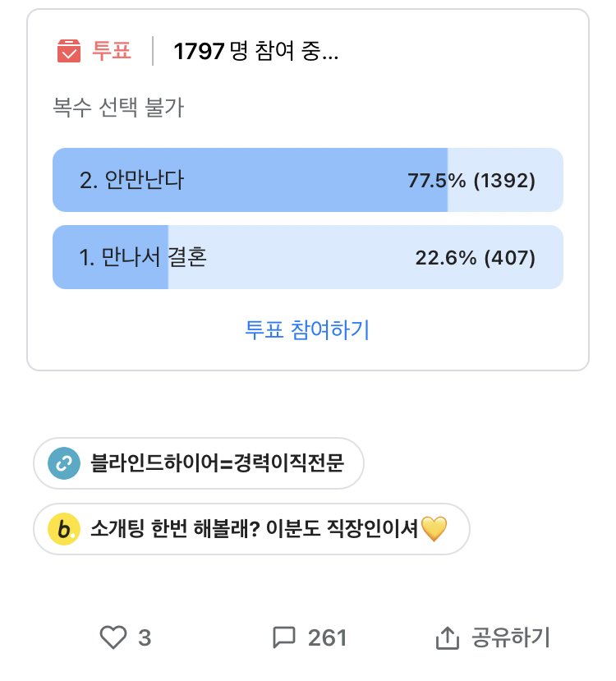The width and height of the screenshot is (616, 681).
Task: Open comments via speech bubble icon
Action: coord(284,637)
